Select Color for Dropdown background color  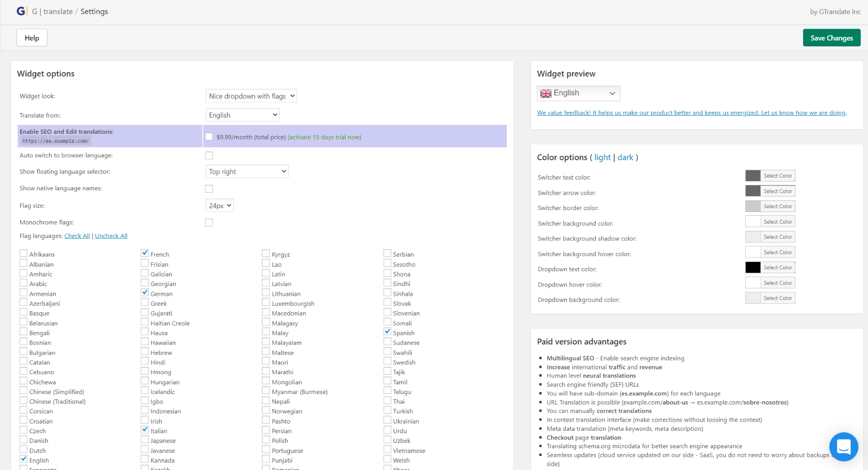click(777, 298)
